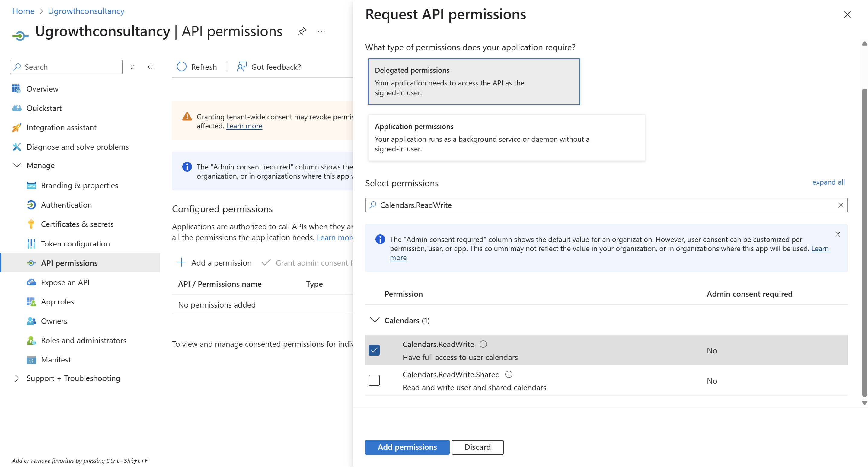
Task: Click the expand all link
Action: (828, 182)
